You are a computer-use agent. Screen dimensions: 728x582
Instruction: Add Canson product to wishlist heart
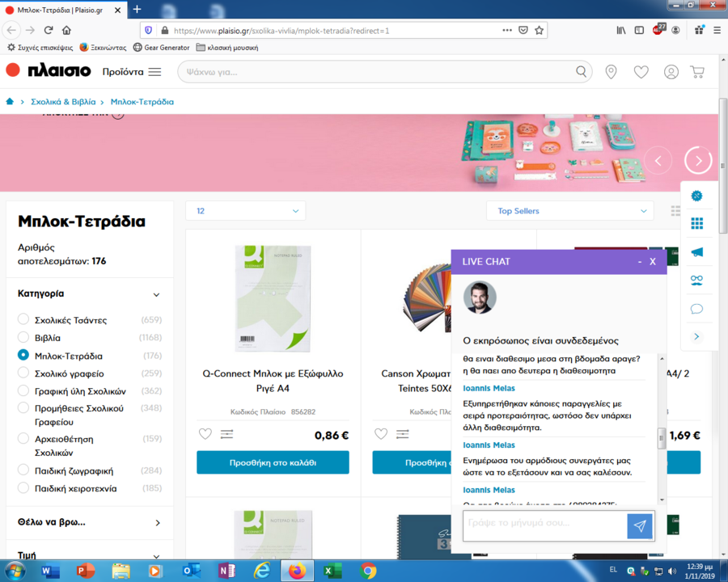coord(381,434)
